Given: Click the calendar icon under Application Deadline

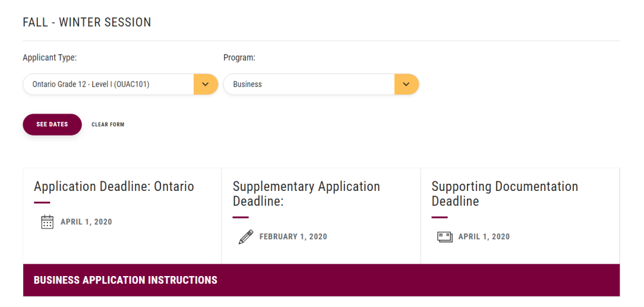Looking at the screenshot, I should tap(47, 223).
